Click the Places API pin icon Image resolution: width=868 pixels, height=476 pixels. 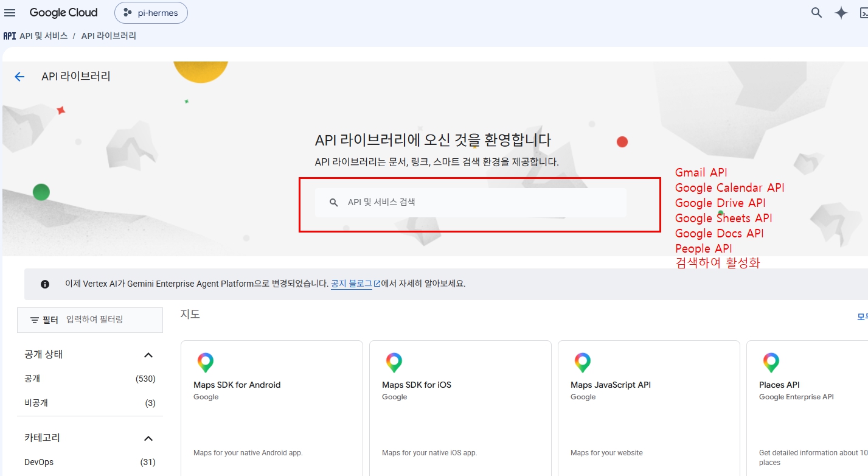pos(771,363)
